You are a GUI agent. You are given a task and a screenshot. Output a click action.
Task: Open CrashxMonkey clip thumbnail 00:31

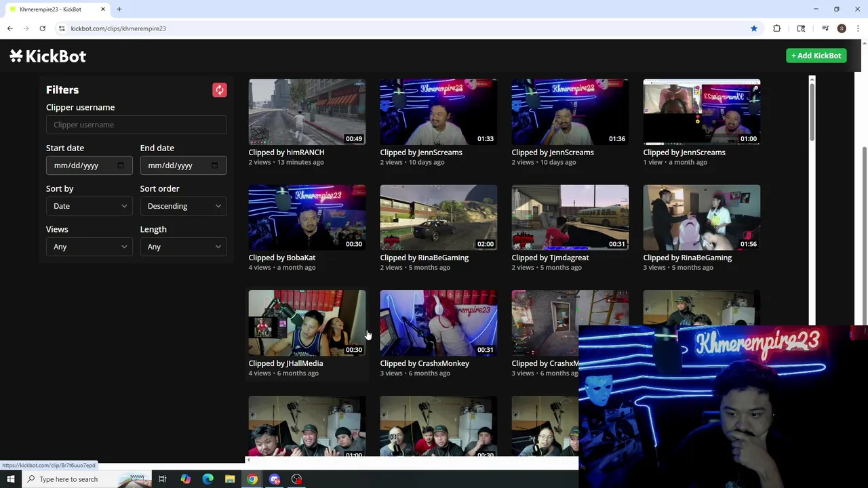coord(439,323)
